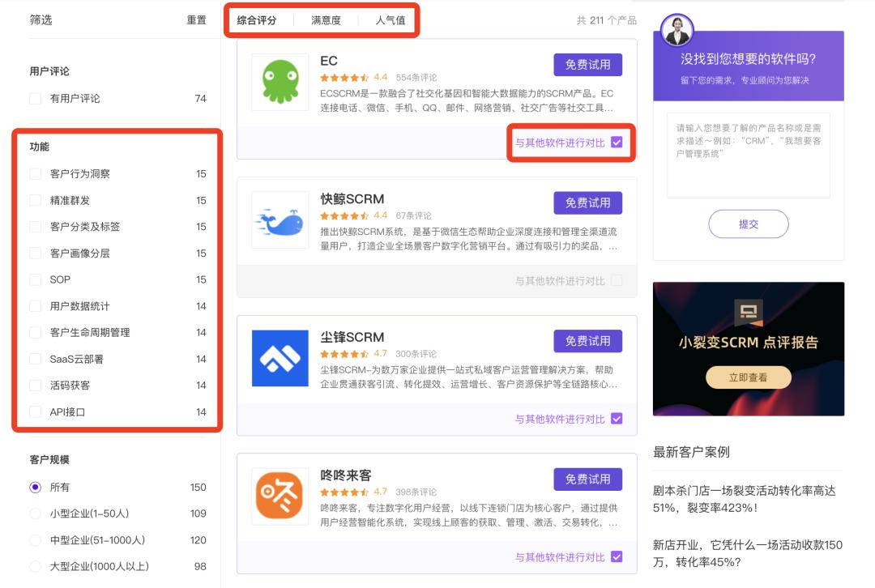Image resolution: width=875 pixels, height=588 pixels.
Task: Select the 所有 company size option
Action: 35,488
